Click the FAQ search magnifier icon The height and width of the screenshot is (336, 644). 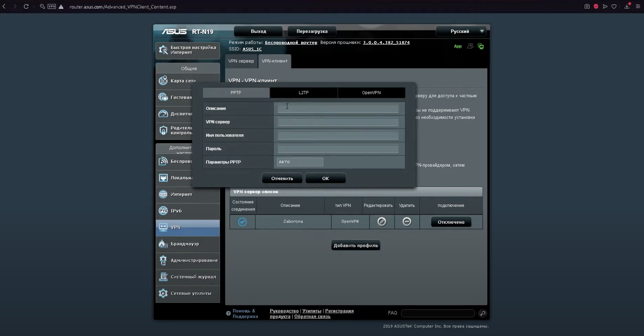pyautogui.click(x=483, y=313)
